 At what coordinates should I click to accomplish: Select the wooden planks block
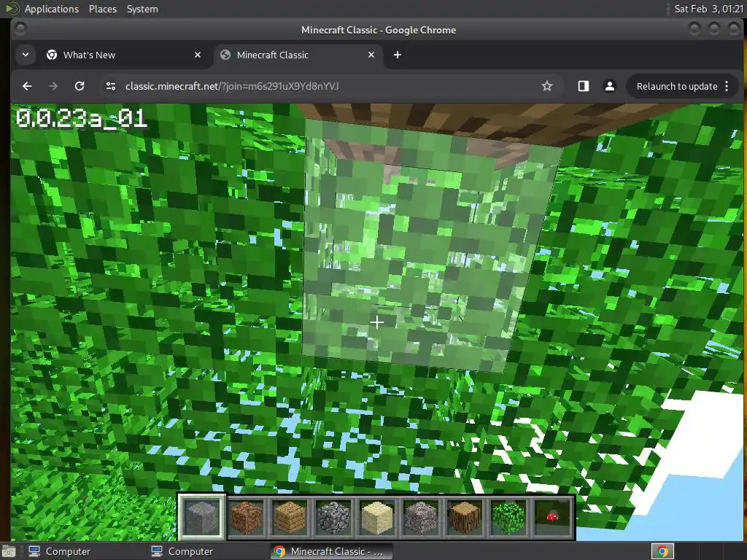(290, 517)
